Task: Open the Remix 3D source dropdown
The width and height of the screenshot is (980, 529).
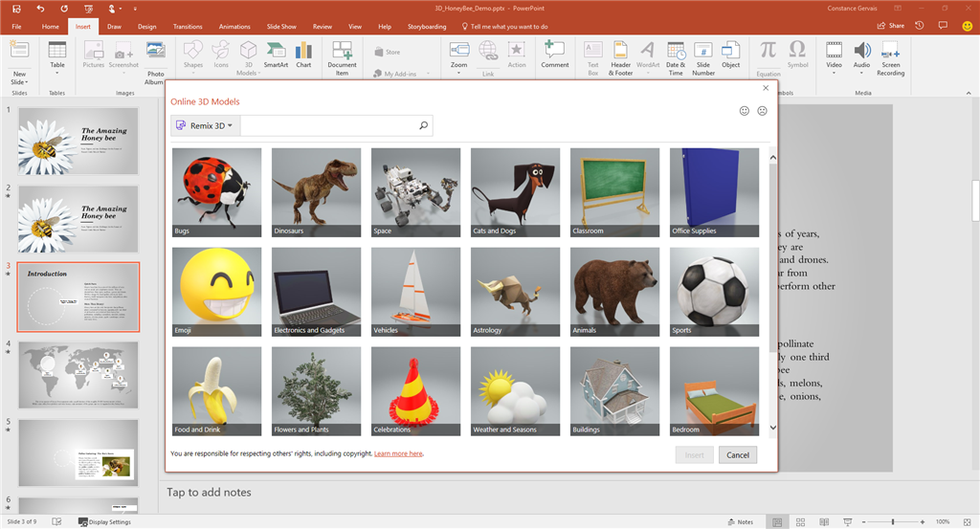Action: click(206, 125)
